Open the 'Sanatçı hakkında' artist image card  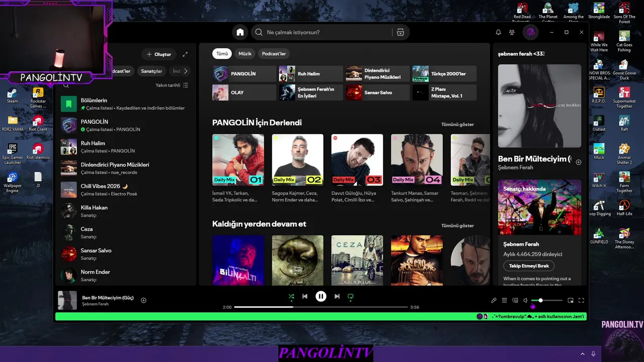[539, 207]
